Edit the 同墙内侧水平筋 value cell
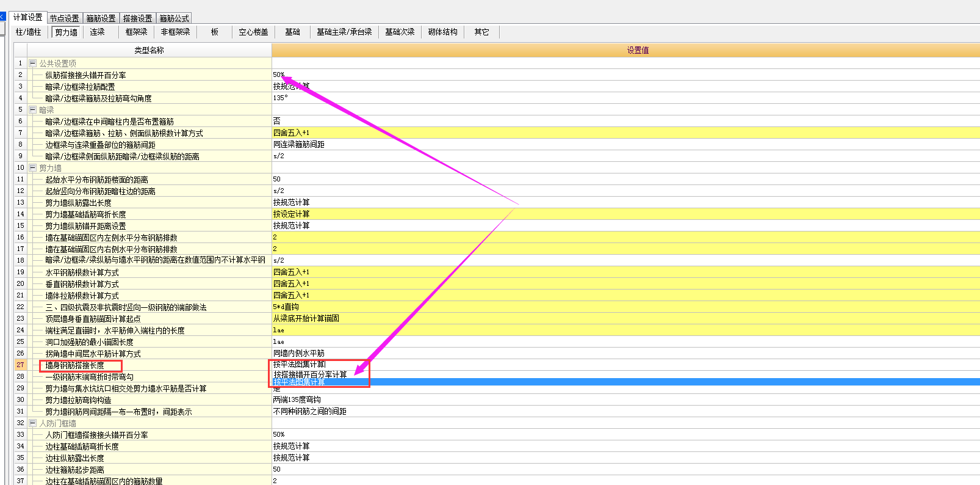The height and width of the screenshot is (485, 980). pyautogui.click(x=625, y=354)
